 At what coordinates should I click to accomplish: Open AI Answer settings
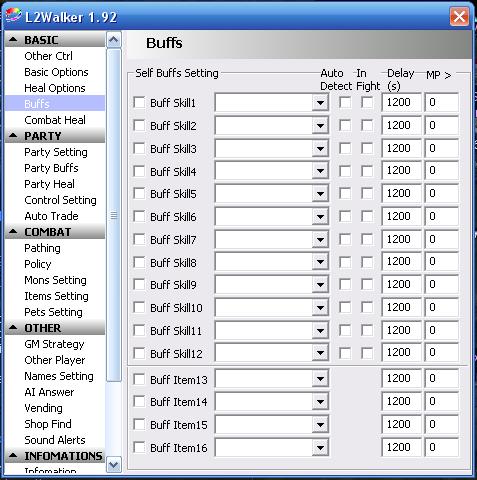coord(49,392)
